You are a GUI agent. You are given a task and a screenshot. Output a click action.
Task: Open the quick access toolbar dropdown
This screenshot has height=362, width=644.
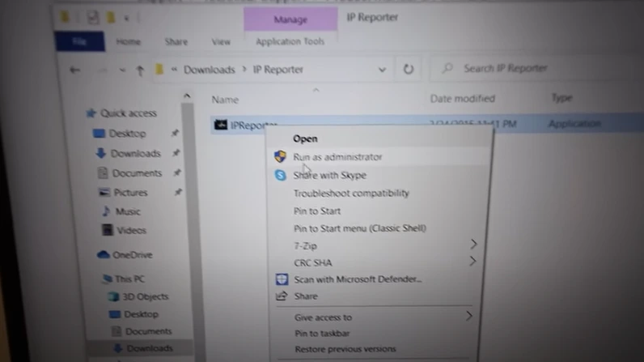point(127,18)
